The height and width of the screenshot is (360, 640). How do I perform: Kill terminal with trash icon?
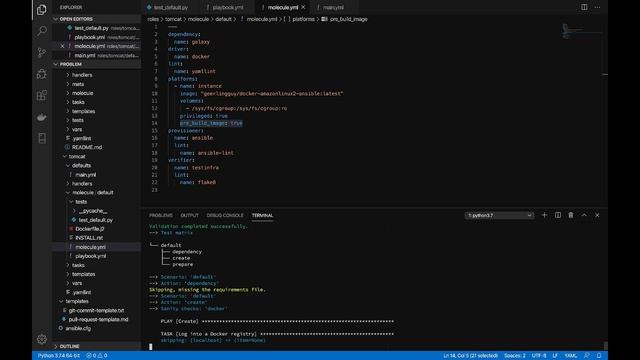pos(571,215)
